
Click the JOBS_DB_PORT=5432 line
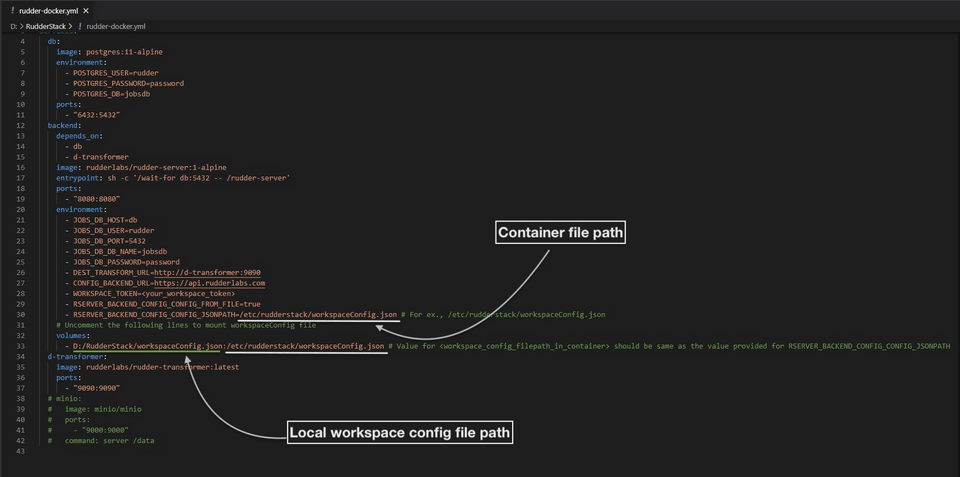105,241
